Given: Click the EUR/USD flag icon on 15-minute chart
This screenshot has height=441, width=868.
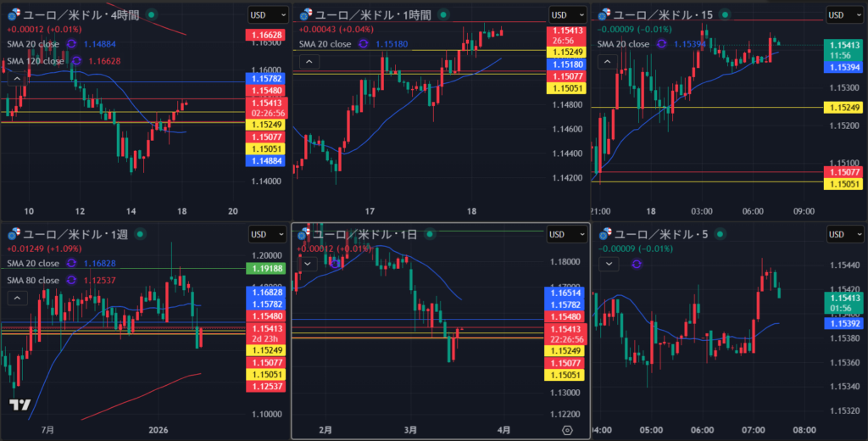Looking at the screenshot, I should pos(605,14).
